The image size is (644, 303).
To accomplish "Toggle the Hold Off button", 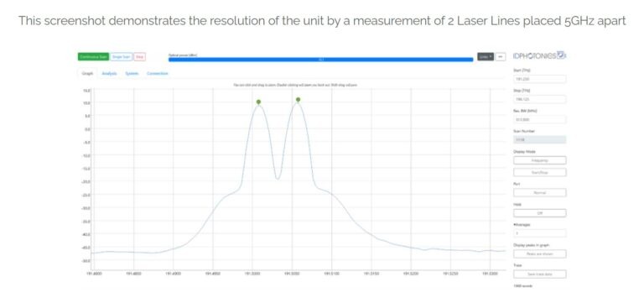I will (540, 213).
